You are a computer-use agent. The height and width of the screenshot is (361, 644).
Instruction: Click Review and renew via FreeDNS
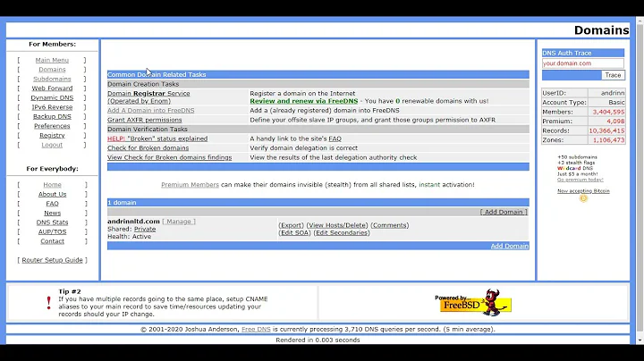(x=304, y=101)
